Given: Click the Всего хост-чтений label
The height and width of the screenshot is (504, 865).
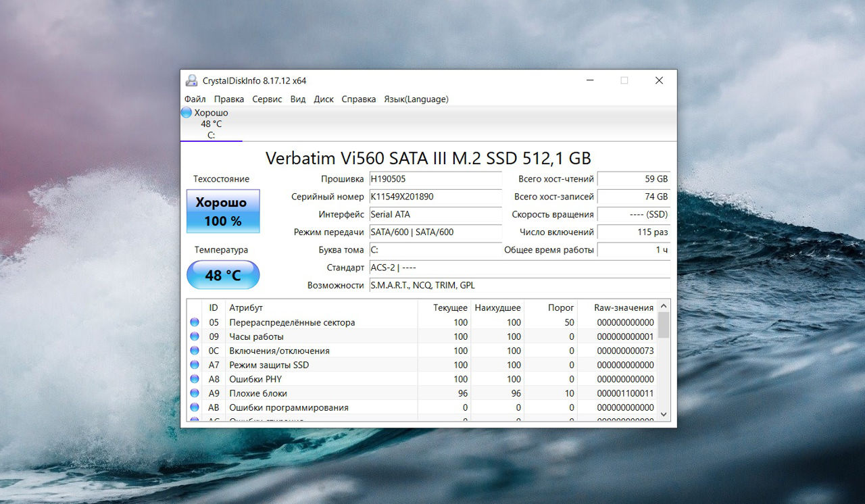Looking at the screenshot, I should tap(555, 179).
